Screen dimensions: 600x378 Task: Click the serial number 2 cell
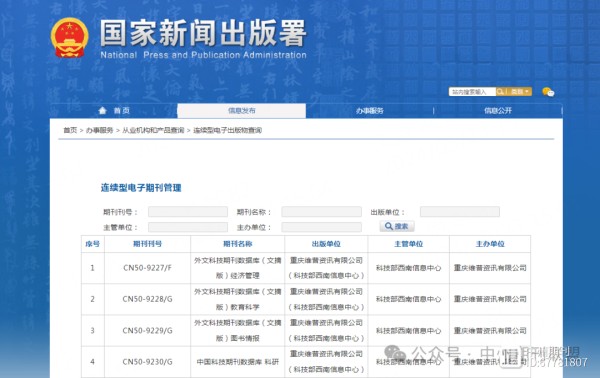(93, 299)
